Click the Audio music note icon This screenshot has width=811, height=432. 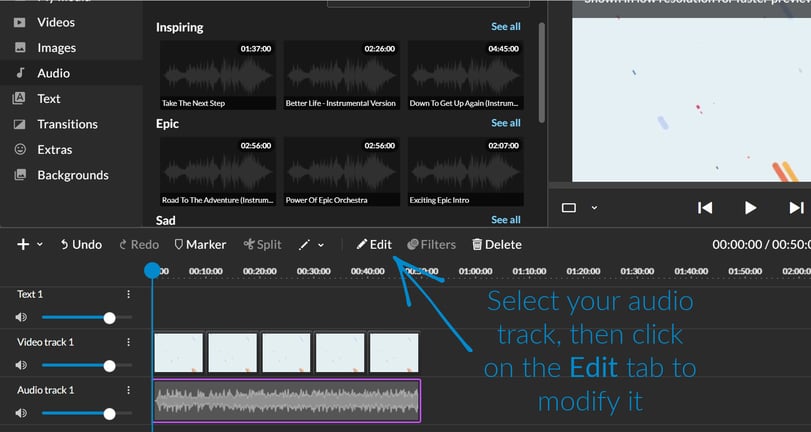click(20, 73)
